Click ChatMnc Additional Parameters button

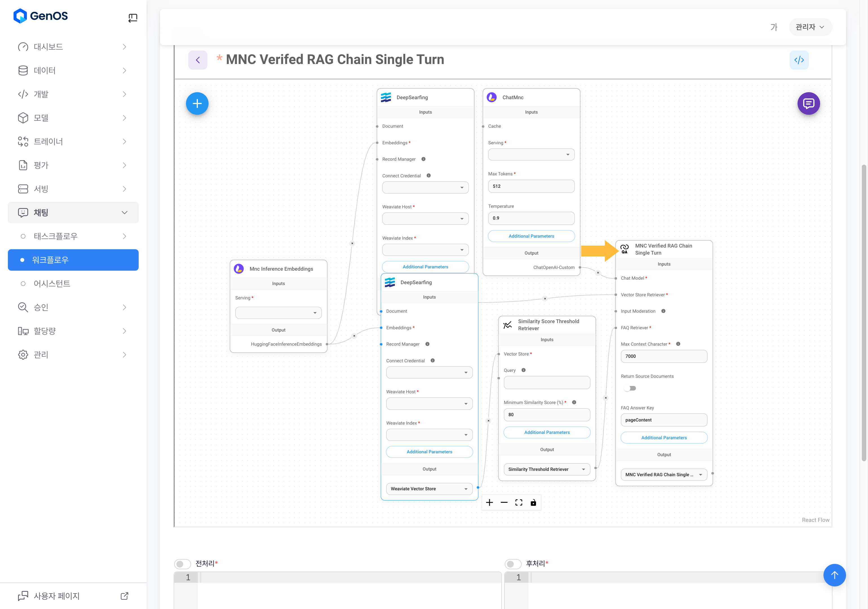(x=531, y=236)
